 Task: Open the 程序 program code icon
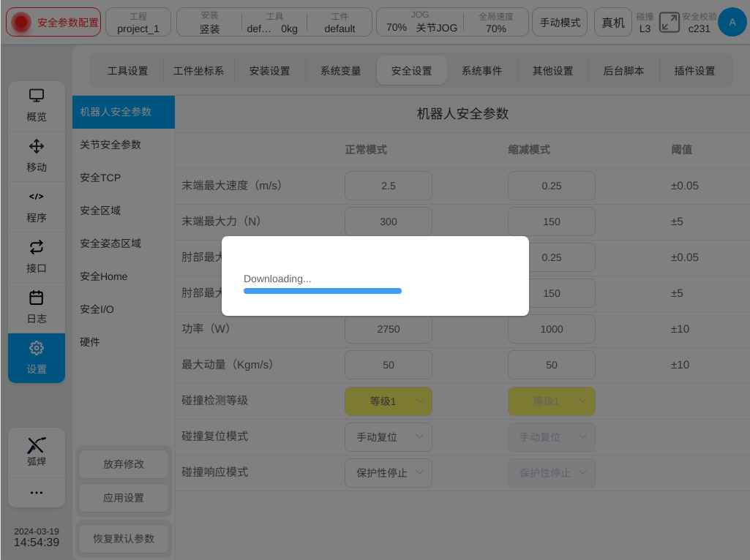(x=37, y=197)
